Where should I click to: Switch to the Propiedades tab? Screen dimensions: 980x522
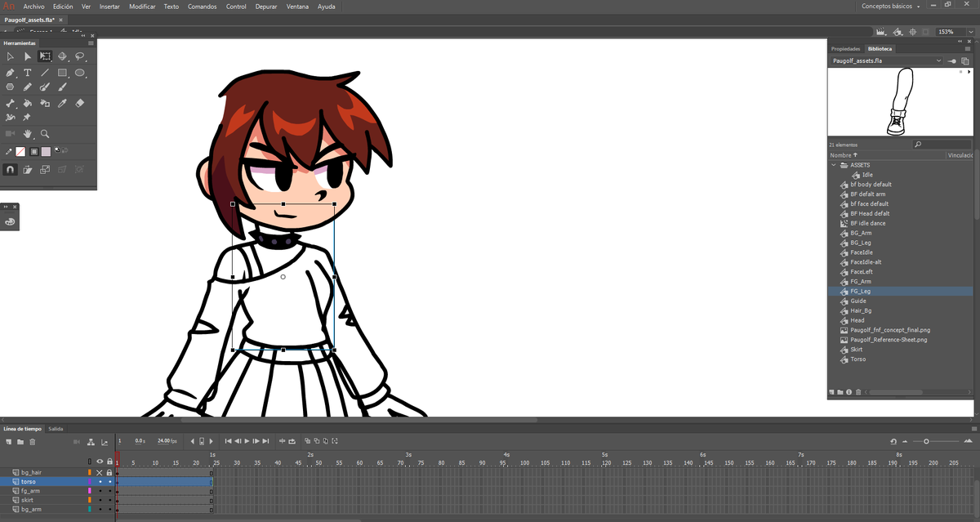[x=845, y=48]
